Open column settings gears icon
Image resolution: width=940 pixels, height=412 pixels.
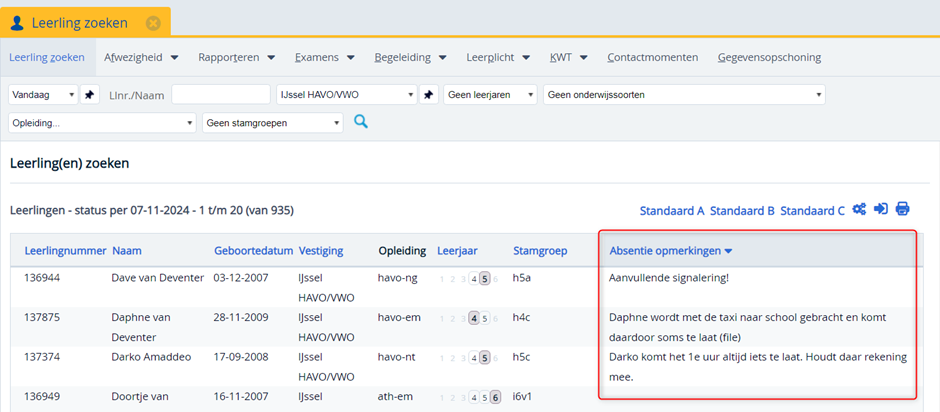tap(859, 209)
